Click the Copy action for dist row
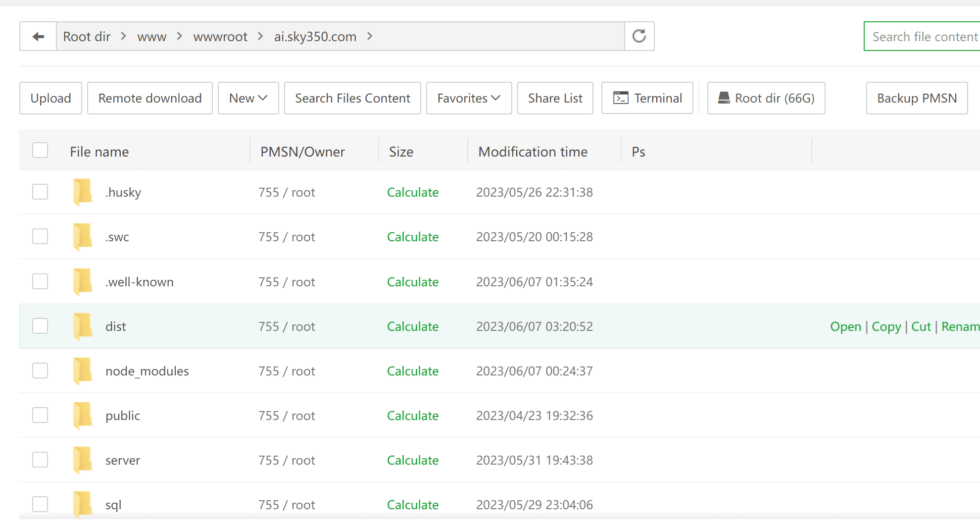This screenshot has width=980, height=528. (886, 326)
